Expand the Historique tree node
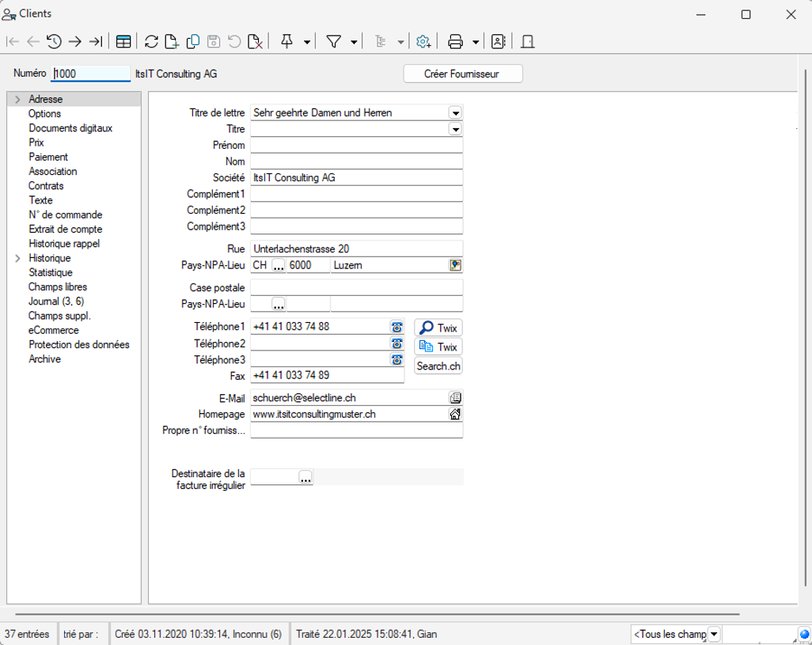Image resolution: width=812 pixels, height=645 pixels. (17, 258)
